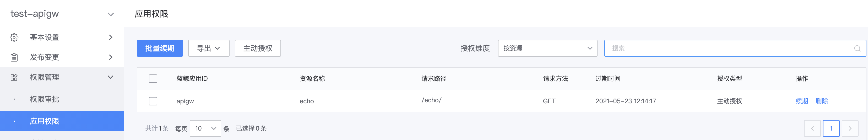Open the test-apigw gateway dropdown
This screenshot has height=140, width=868.
(x=62, y=13)
